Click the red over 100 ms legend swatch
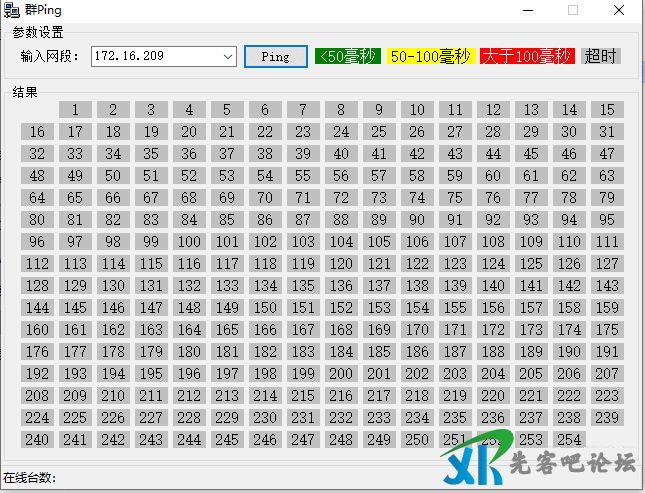The image size is (645, 493). click(527, 56)
